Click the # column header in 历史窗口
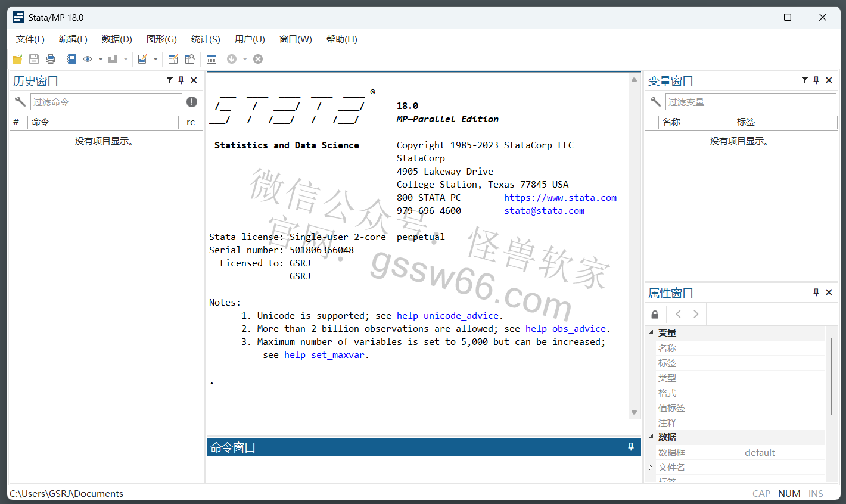846x504 pixels. pos(17,122)
